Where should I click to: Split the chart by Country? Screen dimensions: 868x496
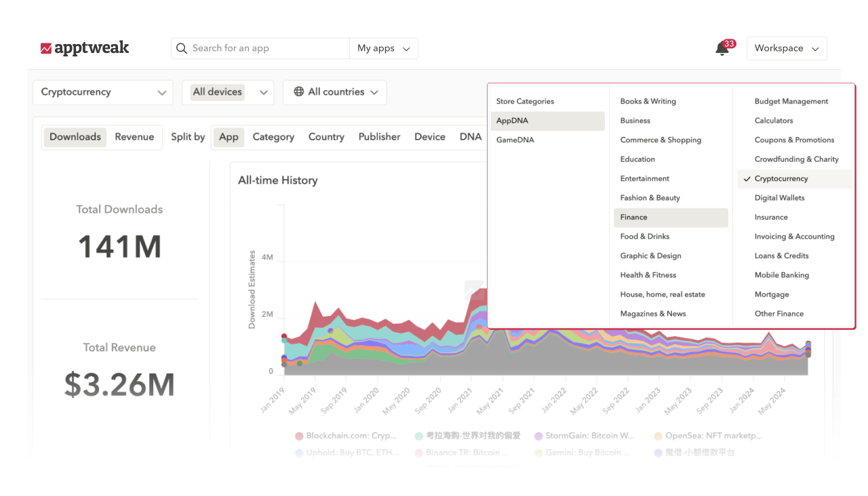click(x=326, y=137)
